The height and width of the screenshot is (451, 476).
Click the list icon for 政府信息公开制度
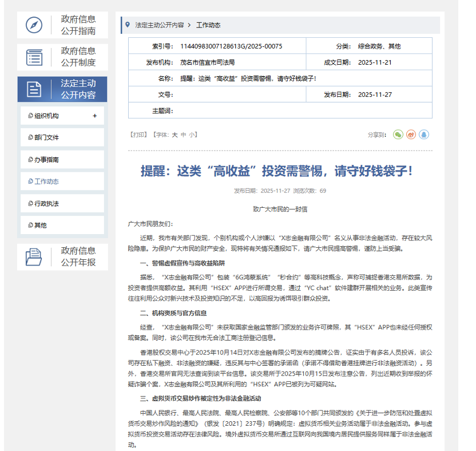point(34,57)
